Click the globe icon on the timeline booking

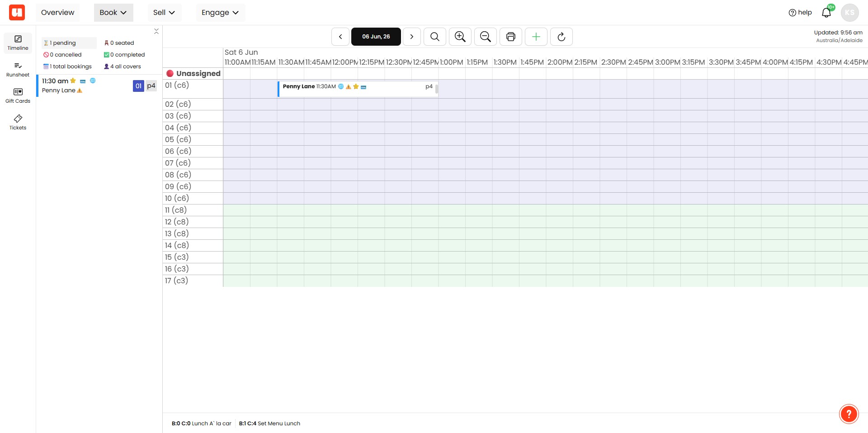click(x=341, y=86)
